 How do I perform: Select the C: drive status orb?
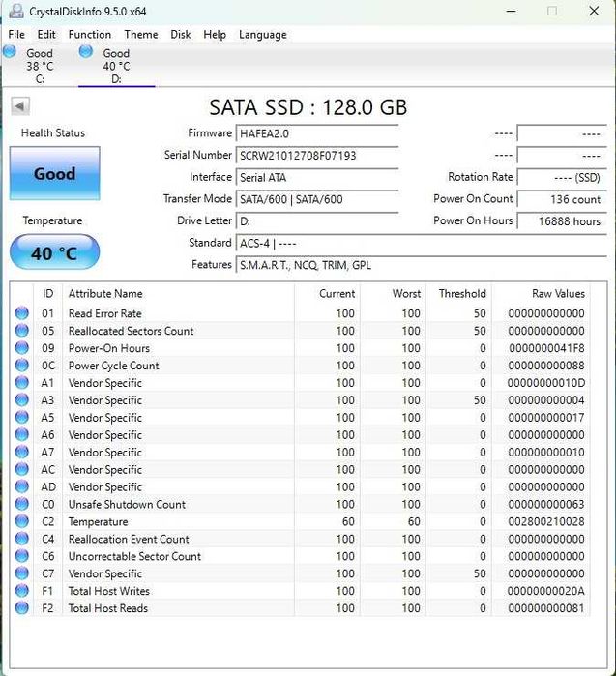[x=10, y=51]
